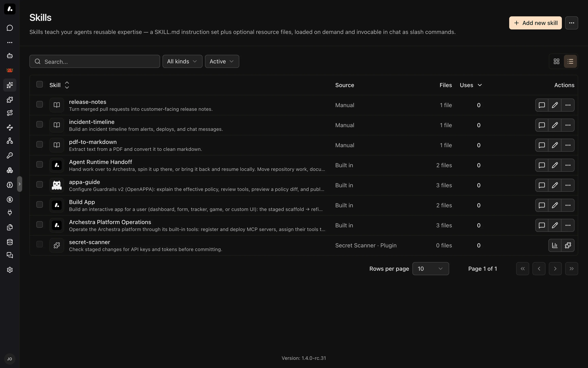
Task: Click the "3 files" cell for appa-guide
Action: pos(444,185)
